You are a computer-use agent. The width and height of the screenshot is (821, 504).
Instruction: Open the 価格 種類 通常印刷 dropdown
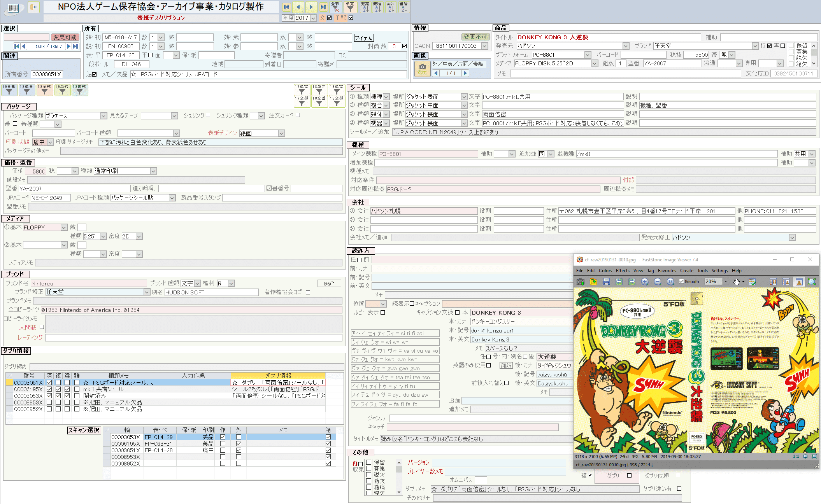tap(153, 171)
